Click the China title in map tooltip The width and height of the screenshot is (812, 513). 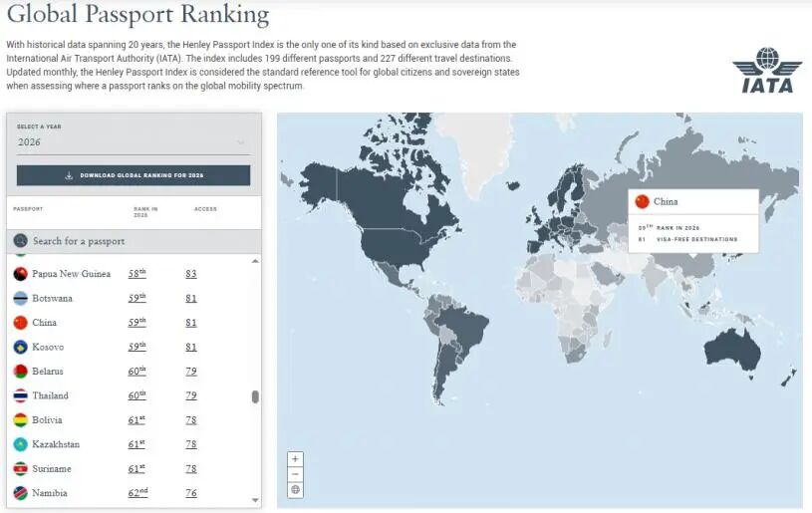pos(666,202)
